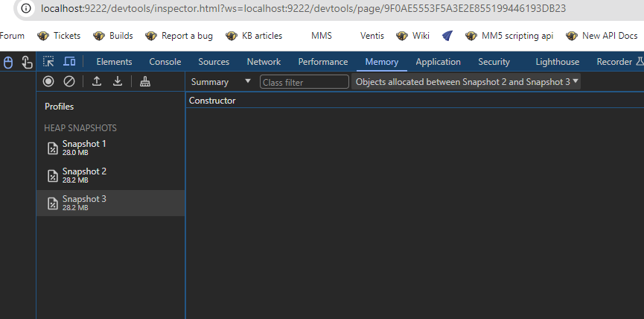Viewport: 644px width, 319px height.
Task: Open the Lighthouse tab
Action: tap(557, 62)
